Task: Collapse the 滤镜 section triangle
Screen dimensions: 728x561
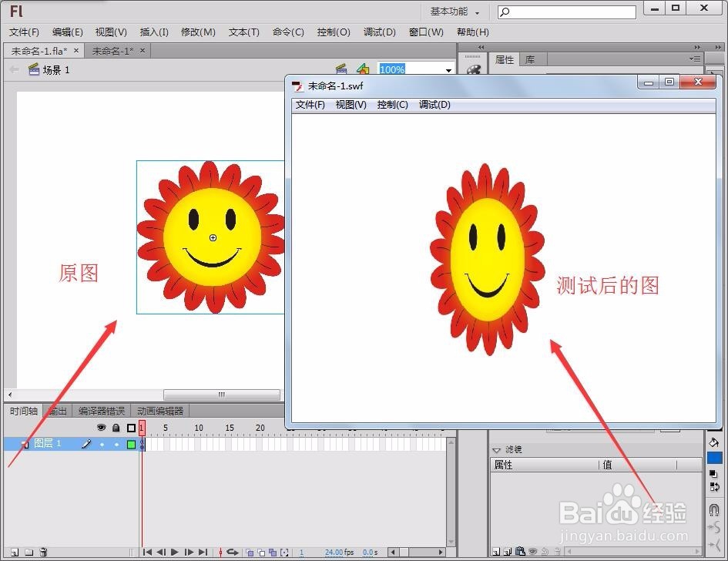Action: pyautogui.click(x=496, y=450)
